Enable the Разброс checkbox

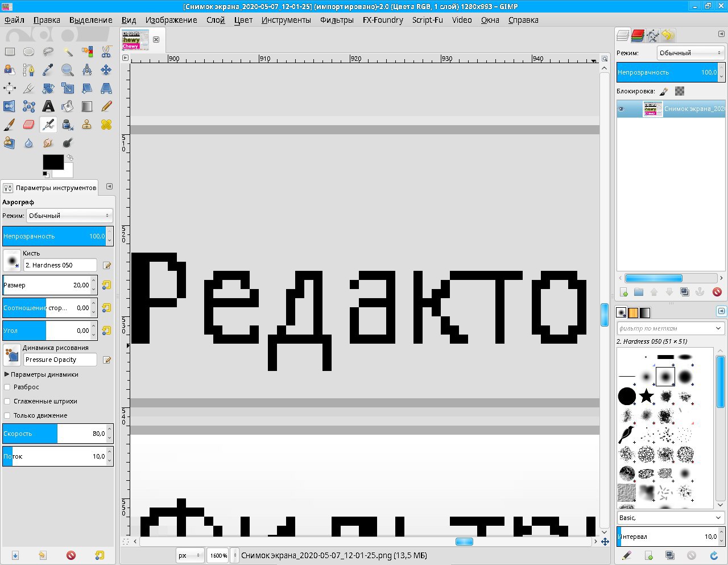pyautogui.click(x=7, y=387)
